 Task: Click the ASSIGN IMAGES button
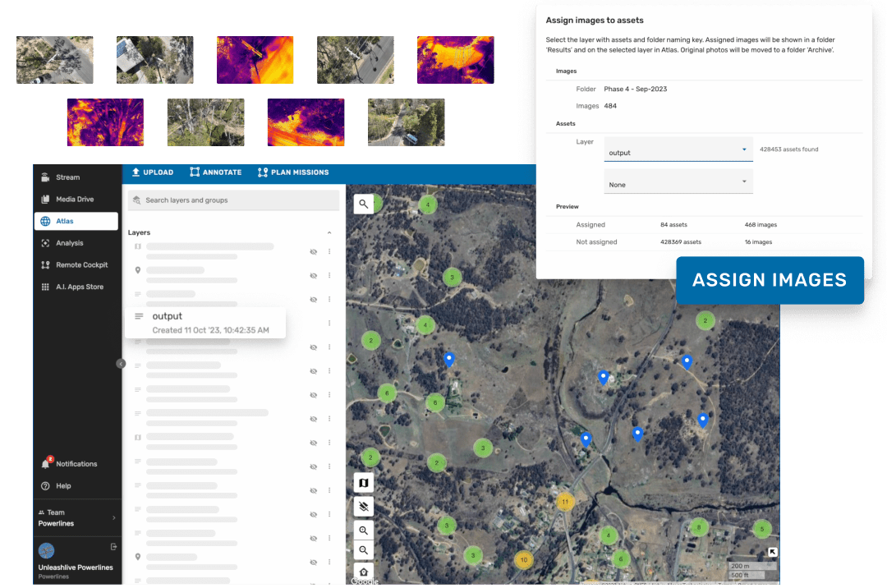[770, 280]
